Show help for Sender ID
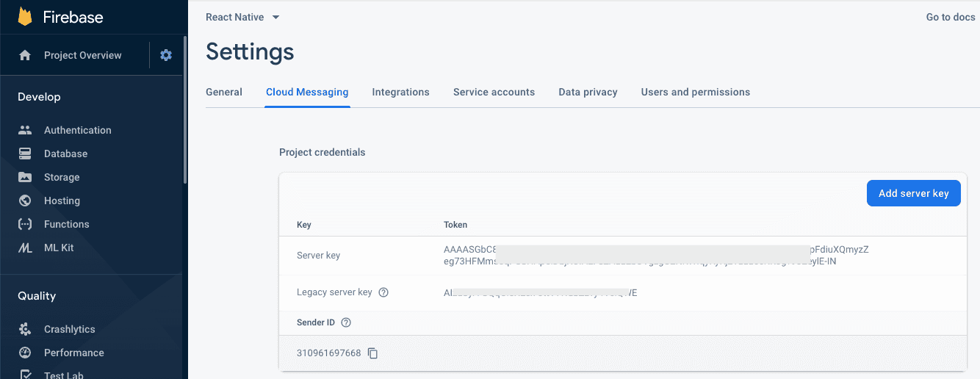Viewport: 980px width, 379px height. tap(346, 322)
